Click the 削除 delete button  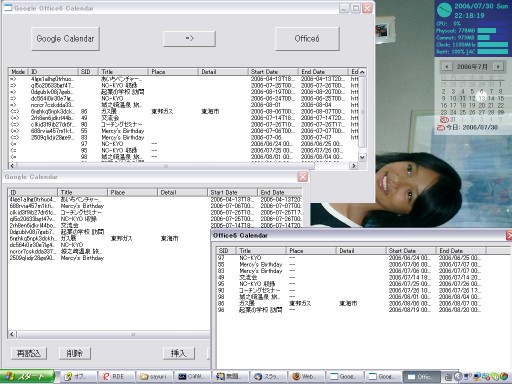74,353
